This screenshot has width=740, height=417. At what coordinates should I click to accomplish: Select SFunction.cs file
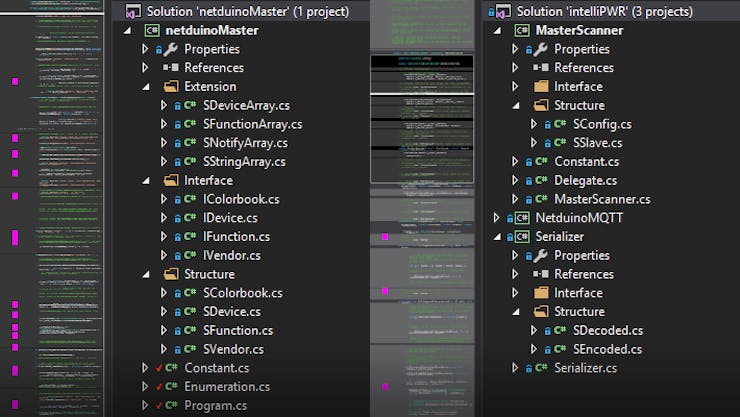238,330
